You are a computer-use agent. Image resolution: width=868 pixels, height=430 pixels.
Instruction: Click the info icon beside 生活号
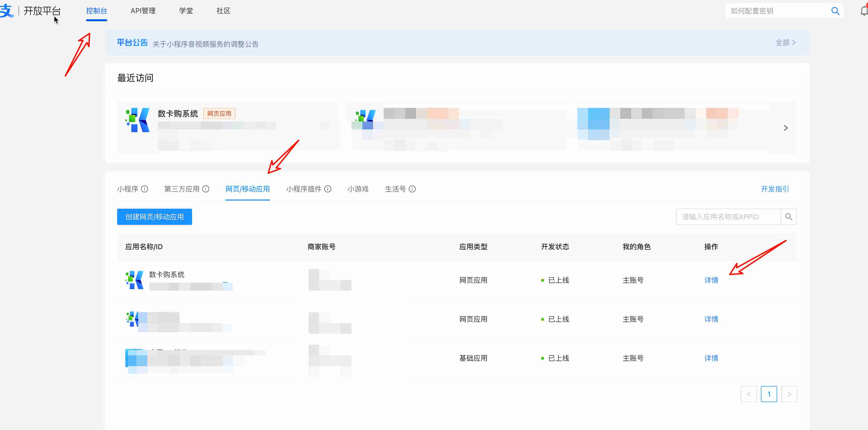pos(412,189)
